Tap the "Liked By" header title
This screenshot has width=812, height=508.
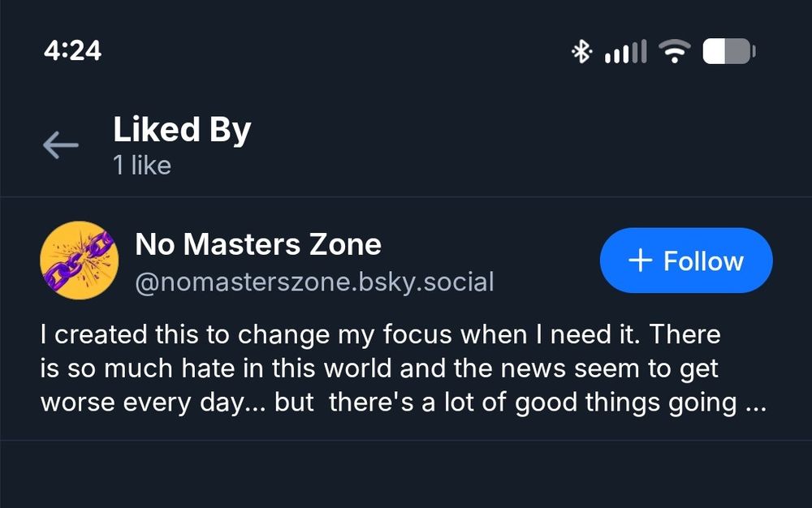(x=182, y=130)
